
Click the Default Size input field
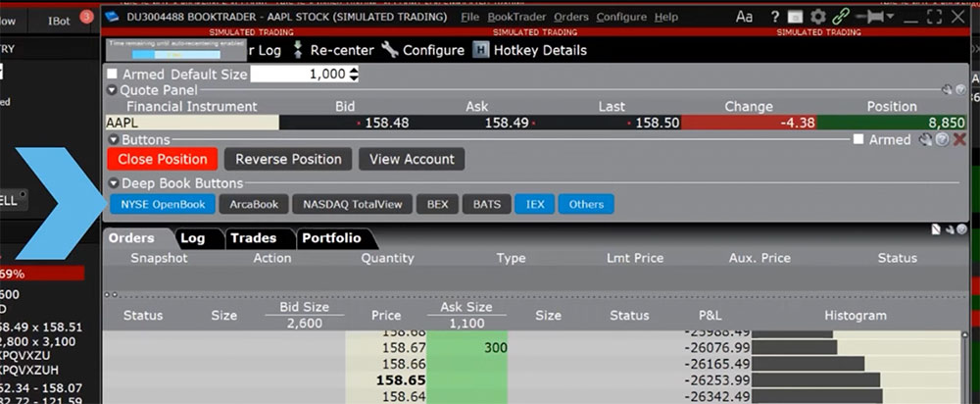click(299, 75)
